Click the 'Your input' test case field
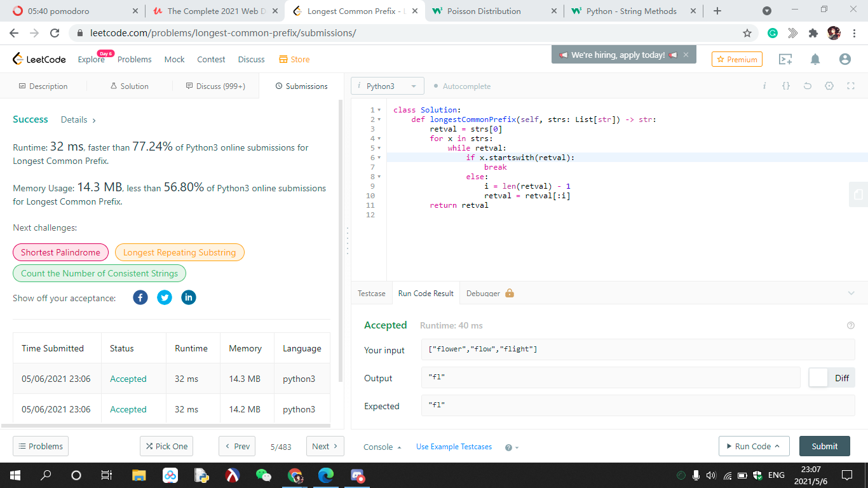868x488 pixels. click(x=638, y=349)
